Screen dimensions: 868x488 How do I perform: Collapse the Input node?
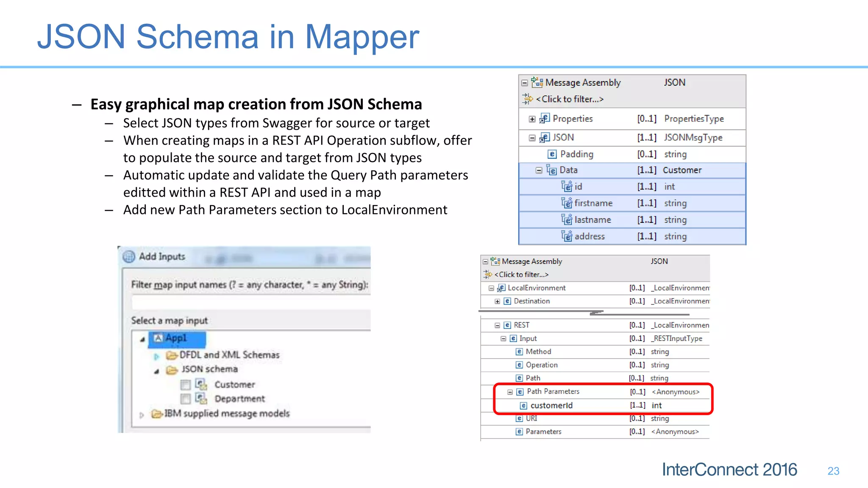[504, 339]
